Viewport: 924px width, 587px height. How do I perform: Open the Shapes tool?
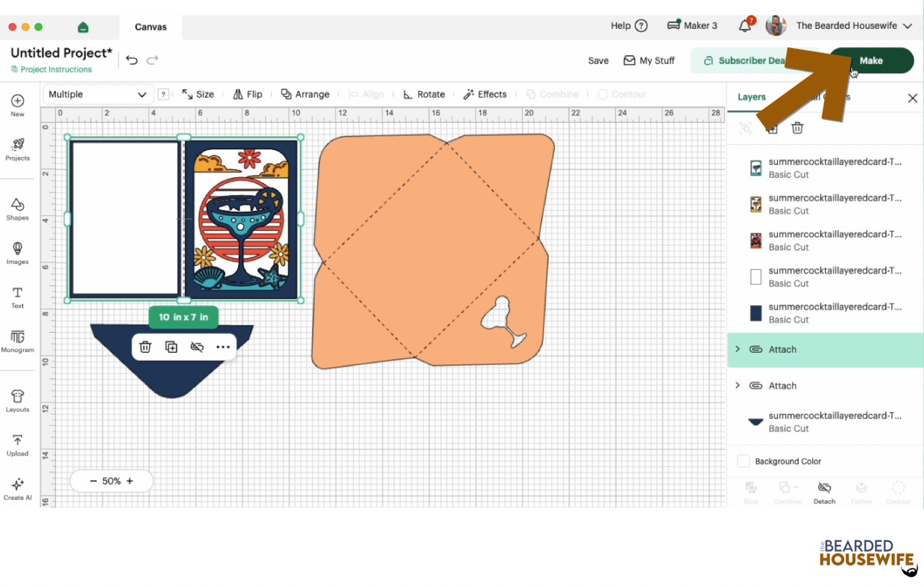tap(17, 209)
